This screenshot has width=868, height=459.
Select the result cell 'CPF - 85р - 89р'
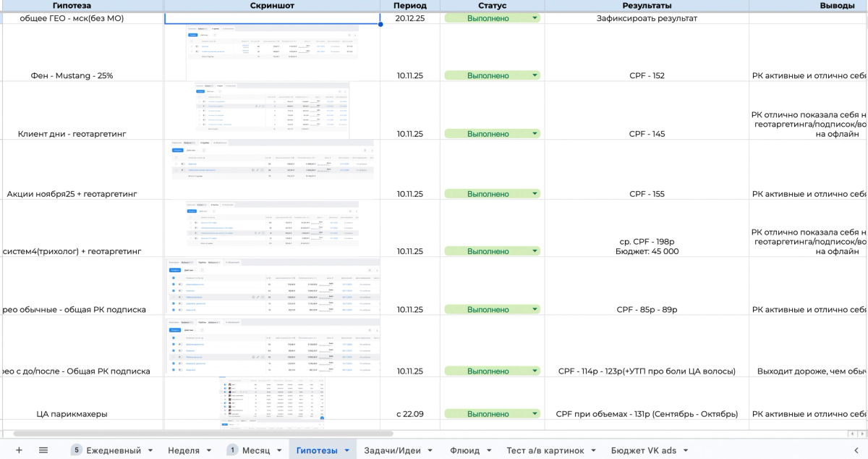647,287
